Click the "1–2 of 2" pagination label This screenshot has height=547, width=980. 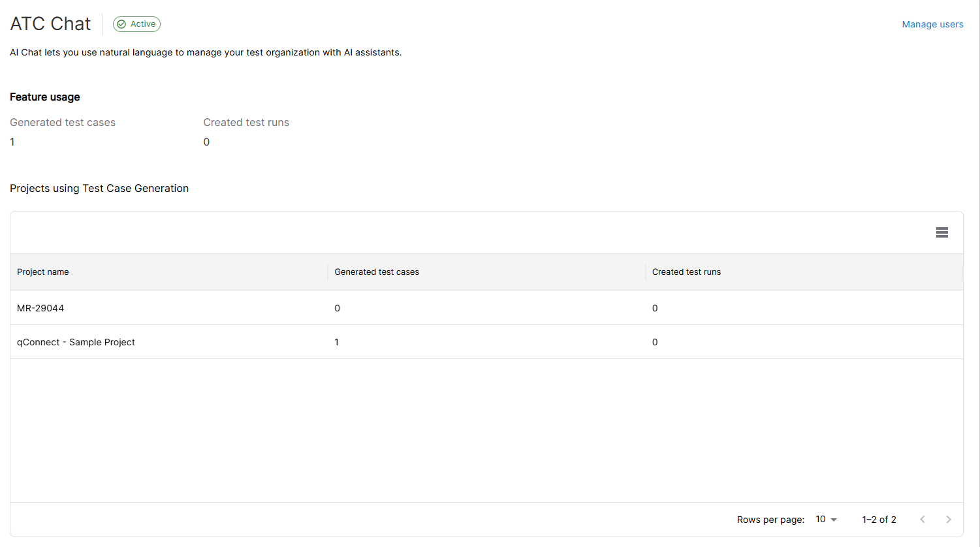click(879, 520)
